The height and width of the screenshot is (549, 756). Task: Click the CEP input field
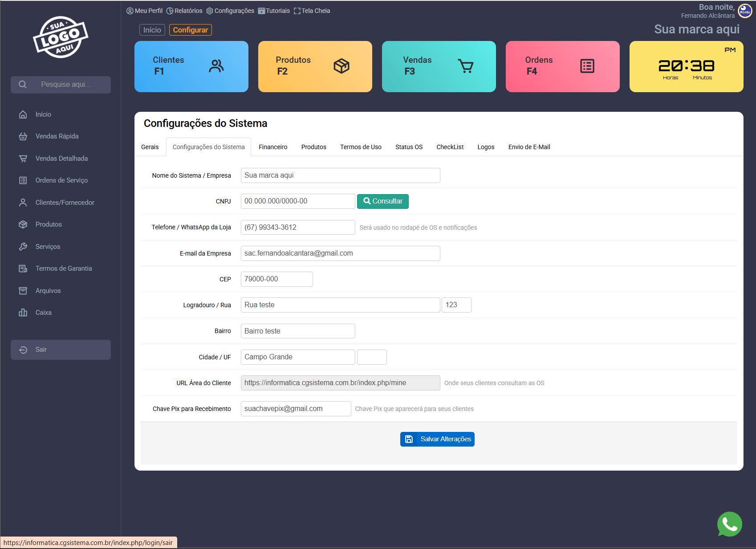[x=277, y=279]
